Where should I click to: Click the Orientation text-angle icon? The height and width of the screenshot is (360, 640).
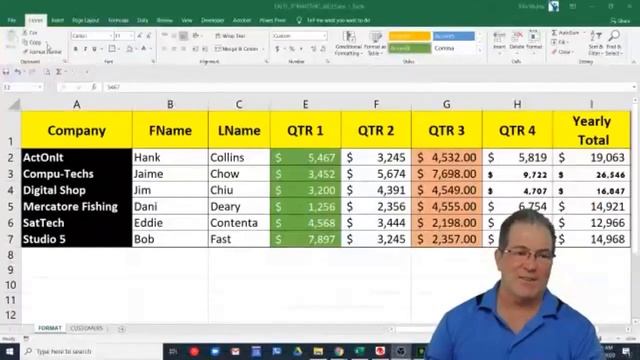coord(196,36)
